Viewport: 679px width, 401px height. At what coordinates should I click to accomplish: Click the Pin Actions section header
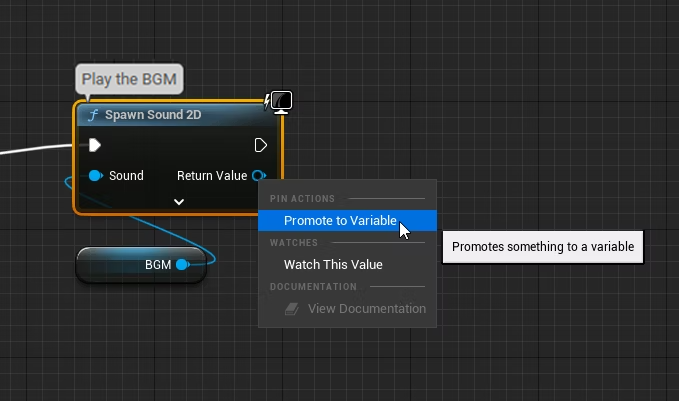(303, 199)
